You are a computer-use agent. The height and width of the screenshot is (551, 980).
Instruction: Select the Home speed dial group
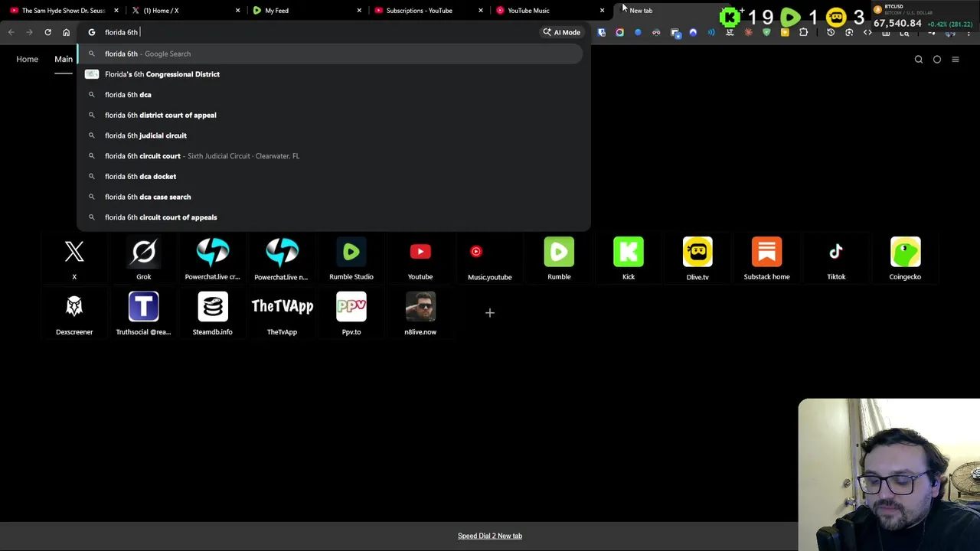pos(27,59)
